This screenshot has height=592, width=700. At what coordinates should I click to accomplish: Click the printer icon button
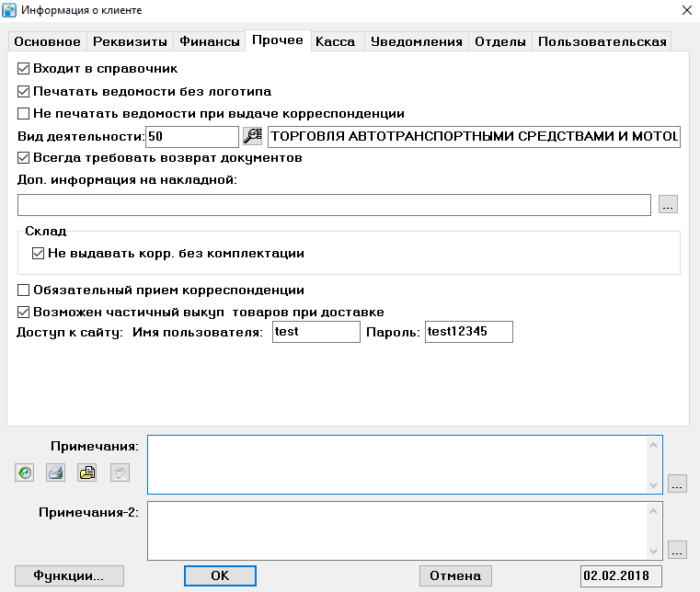56,472
